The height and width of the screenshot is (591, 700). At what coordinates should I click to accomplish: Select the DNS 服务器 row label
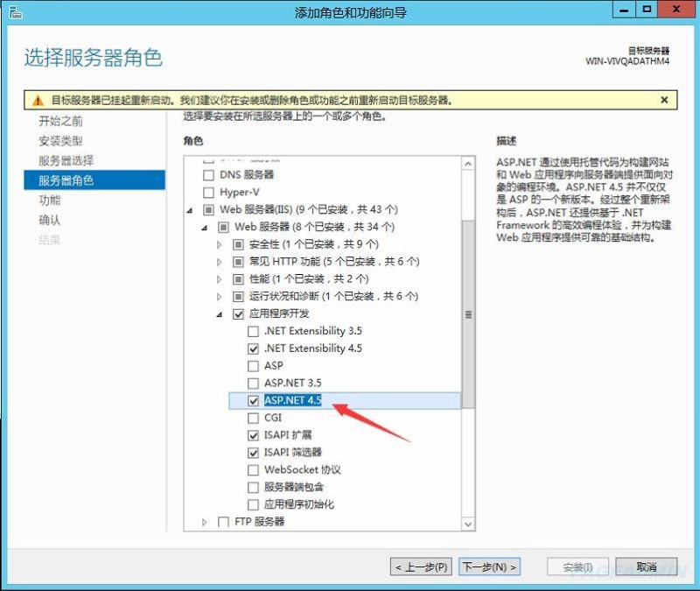(x=247, y=174)
